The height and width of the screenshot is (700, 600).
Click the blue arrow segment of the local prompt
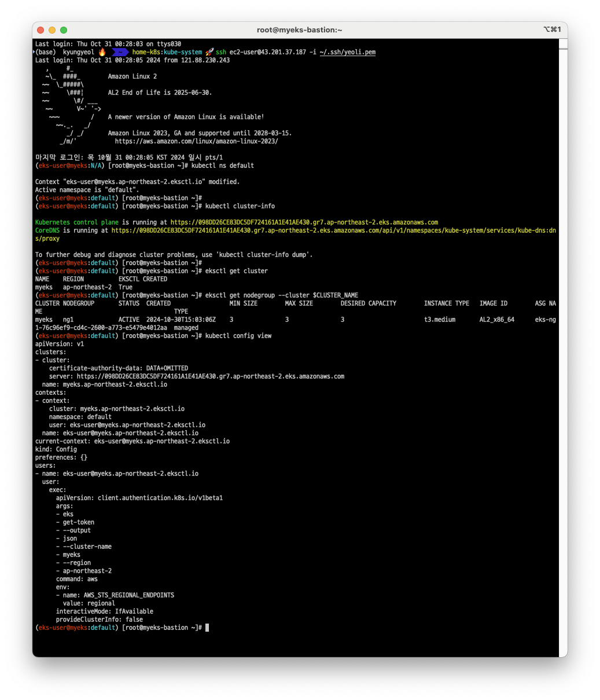coord(120,52)
